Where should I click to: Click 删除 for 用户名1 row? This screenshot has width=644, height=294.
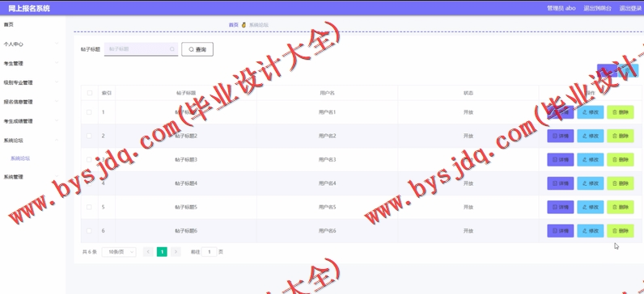[621, 112]
